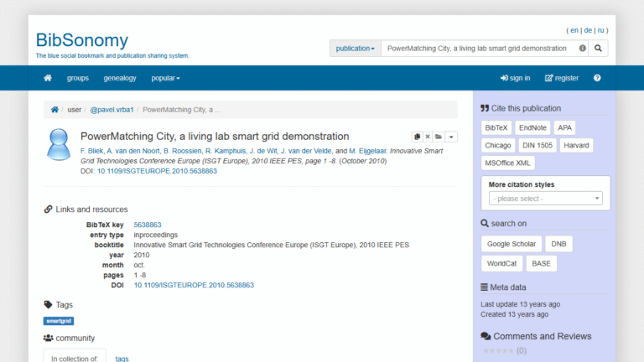This screenshot has width=644, height=362.
Task: Go to the genealogy page
Action: coord(120,78)
